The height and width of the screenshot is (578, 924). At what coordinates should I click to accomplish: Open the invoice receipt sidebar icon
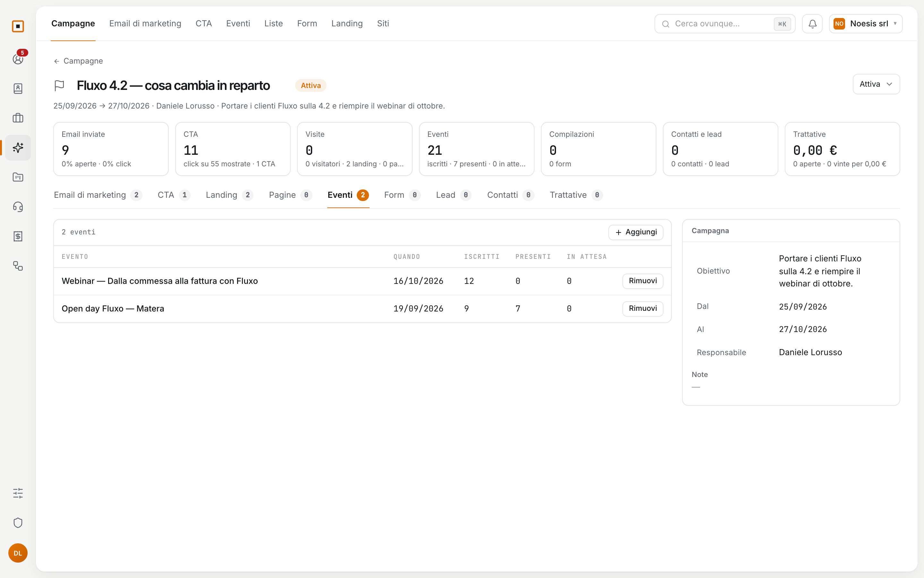pos(18,236)
